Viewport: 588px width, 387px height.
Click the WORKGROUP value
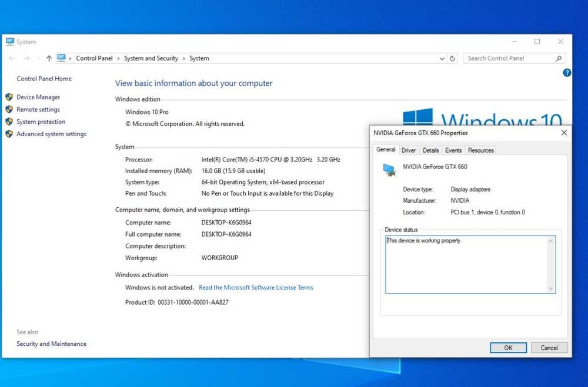point(220,258)
